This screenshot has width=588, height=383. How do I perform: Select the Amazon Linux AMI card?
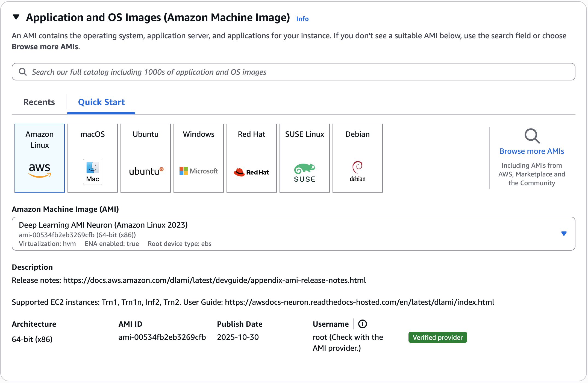pyautogui.click(x=39, y=158)
